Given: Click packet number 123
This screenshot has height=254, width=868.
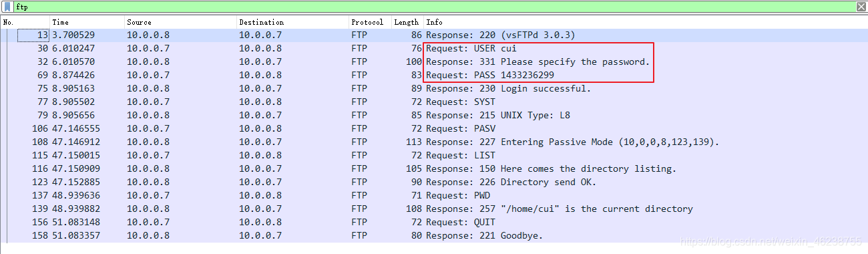Looking at the screenshot, I should point(40,182).
